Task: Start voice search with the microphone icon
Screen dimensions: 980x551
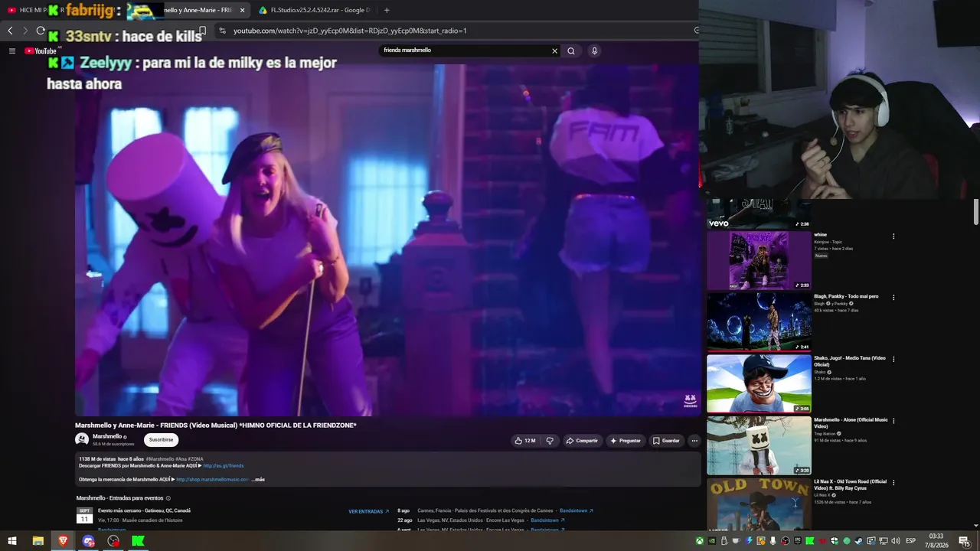Action: coord(594,51)
